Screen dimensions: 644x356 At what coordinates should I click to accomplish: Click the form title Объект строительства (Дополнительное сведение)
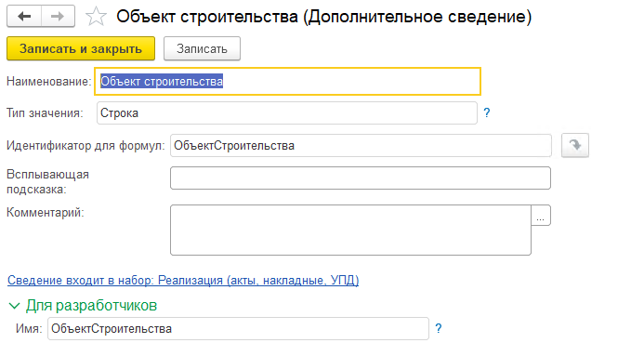324,17
